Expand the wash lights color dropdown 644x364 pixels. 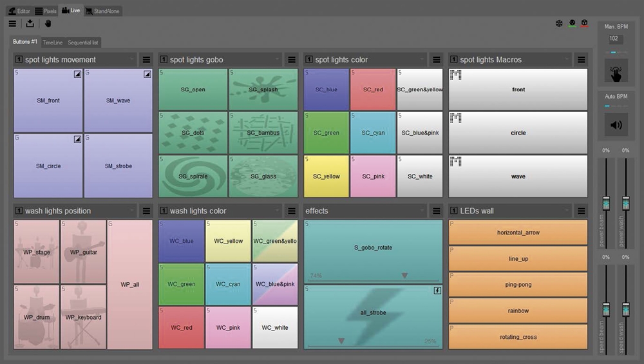pyautogui.click(x=277, y=211)
